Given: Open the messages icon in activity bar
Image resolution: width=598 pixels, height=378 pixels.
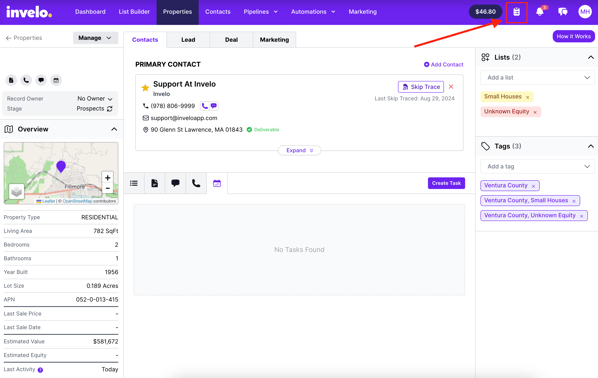Looking at the screenshot, I should 175,183.
